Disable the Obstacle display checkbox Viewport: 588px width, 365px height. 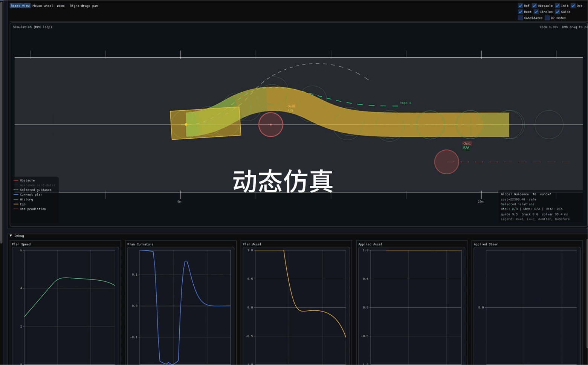pos(534,6)
